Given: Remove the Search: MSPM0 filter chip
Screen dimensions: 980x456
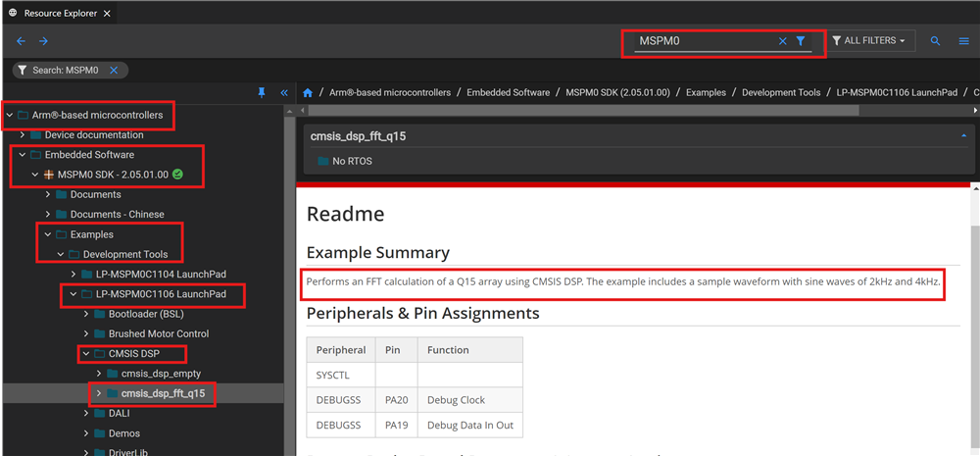Looking at the screenshot, I should (114, 70).
